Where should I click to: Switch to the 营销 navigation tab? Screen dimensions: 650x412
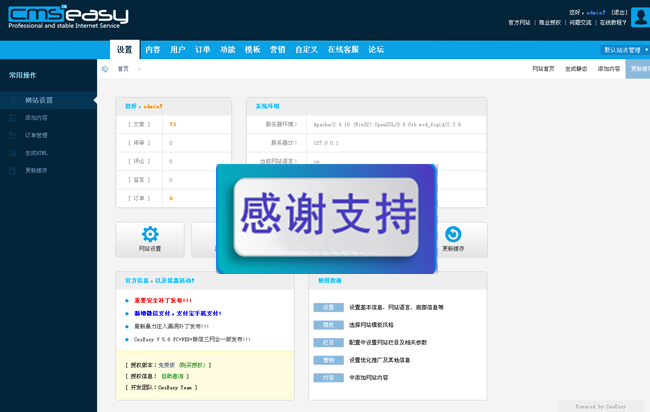pyautogui.click(x=277, y=50)
